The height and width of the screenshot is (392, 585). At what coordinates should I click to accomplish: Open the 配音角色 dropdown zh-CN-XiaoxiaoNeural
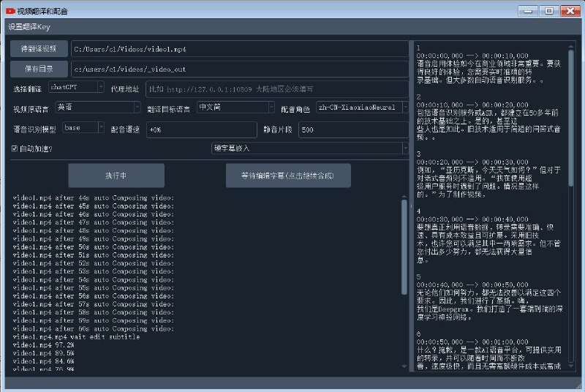(362, 107)
